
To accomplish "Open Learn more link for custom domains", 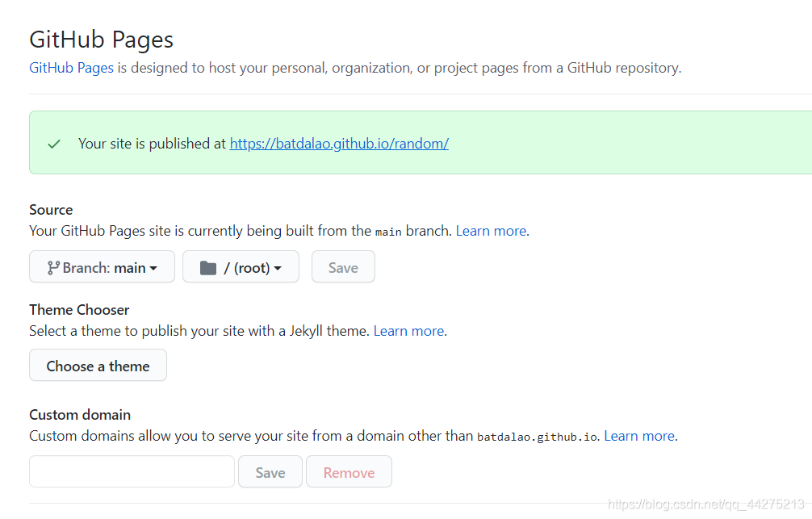I will click(x=639, y=436).
